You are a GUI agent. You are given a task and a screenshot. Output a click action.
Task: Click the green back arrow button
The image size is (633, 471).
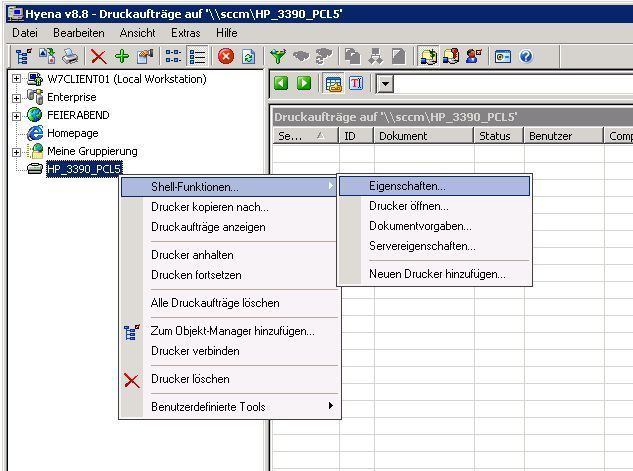click(281, 84)
